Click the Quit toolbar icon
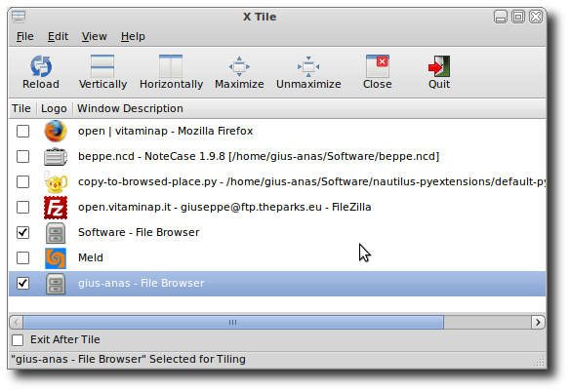The width and height of the screenshot is (570, 392). pos(439,66)
